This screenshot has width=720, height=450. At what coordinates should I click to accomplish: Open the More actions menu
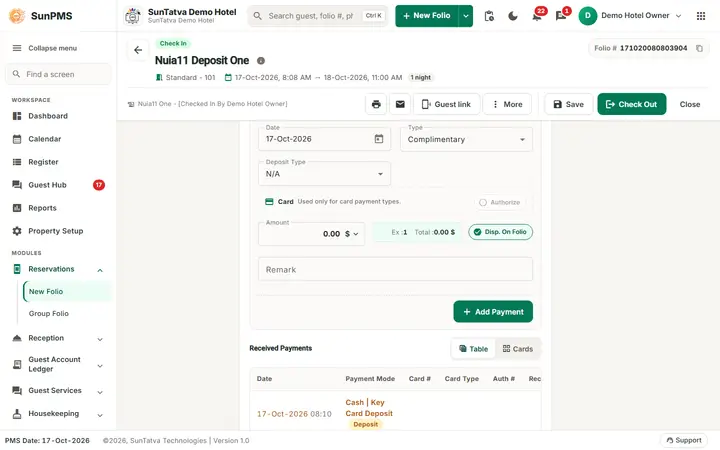click(x=507, y=104)
